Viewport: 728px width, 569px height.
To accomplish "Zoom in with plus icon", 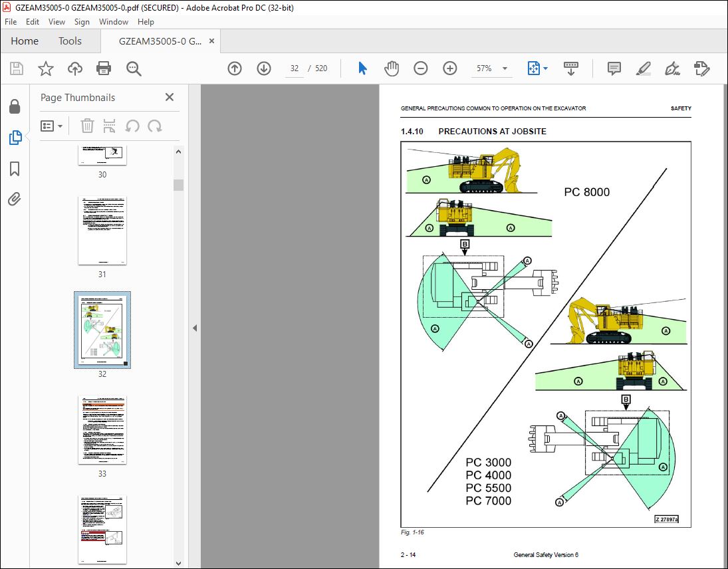I will (450, 68).
